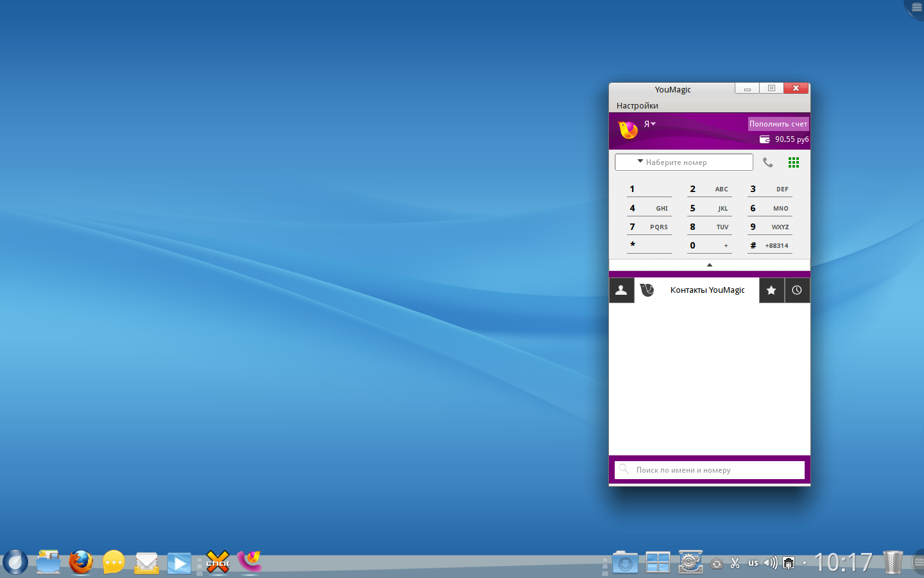Click the YouMagic bird logo avatar
Image resolution: width=924 pixels, height=578 pixels.
pos(628,129)
